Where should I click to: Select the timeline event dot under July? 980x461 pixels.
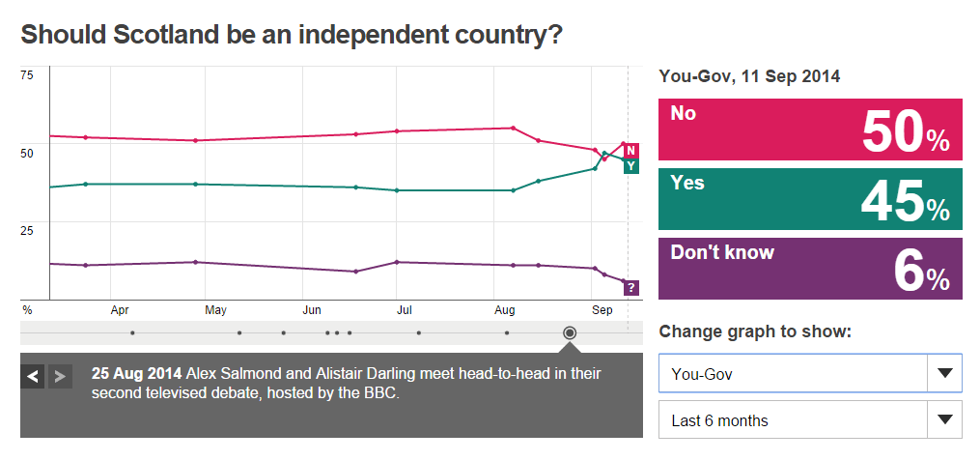419,332
